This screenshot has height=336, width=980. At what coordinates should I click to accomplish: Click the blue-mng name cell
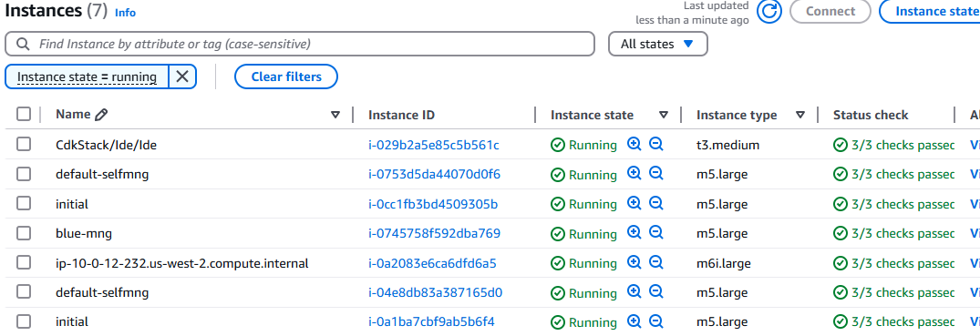(84, 234)
